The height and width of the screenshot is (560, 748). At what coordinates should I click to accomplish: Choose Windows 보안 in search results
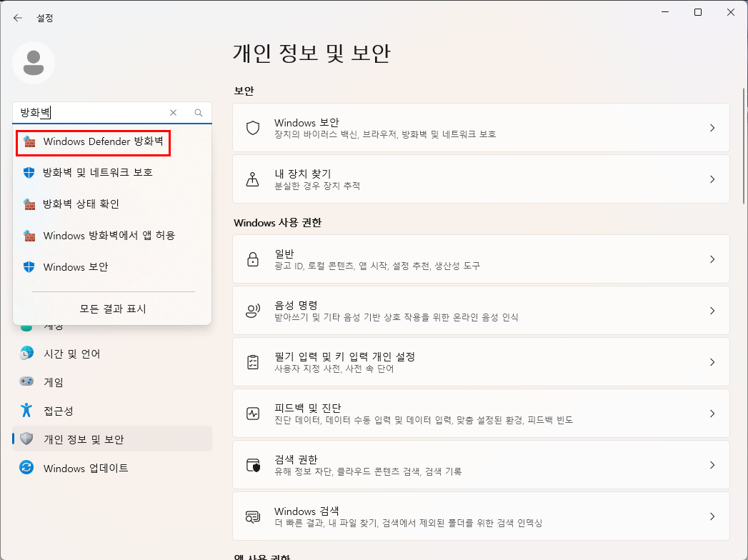[112, 267]
